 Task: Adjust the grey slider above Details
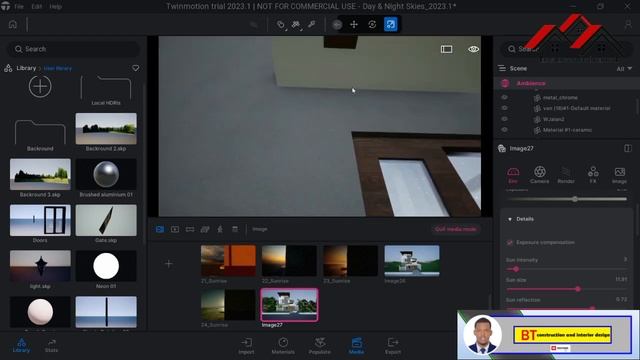point(566,199)
